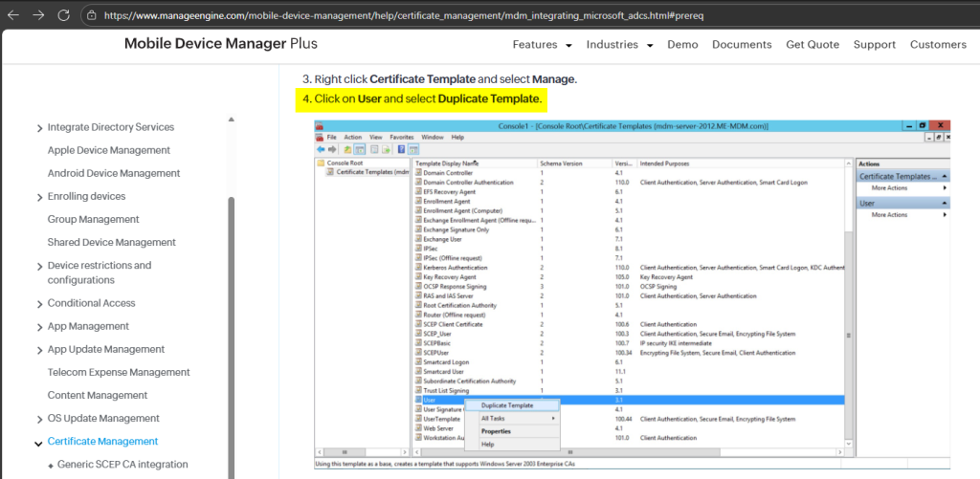Click the up-one-level folder icon in console toolbar
This screenshot has width=980, height=479.
coord(347,150)
